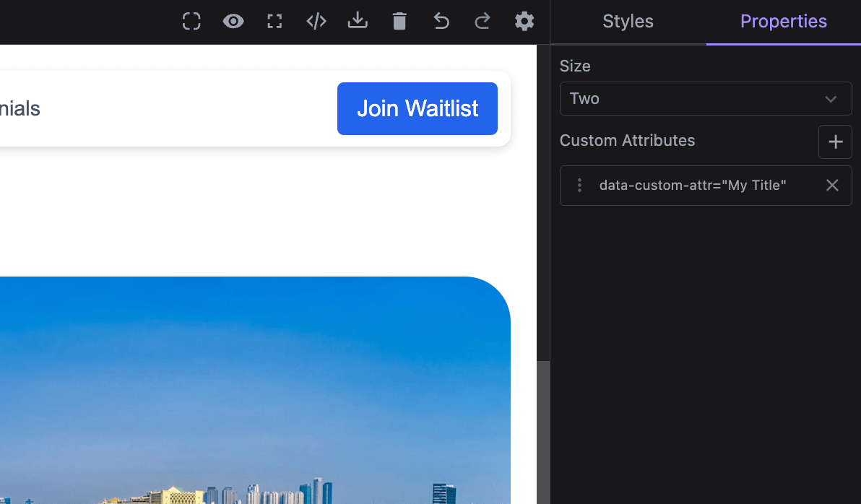Open the settings gear icon
Image resolution: width=861 pixels, height=504 pixels.
[x=524, y=22]
